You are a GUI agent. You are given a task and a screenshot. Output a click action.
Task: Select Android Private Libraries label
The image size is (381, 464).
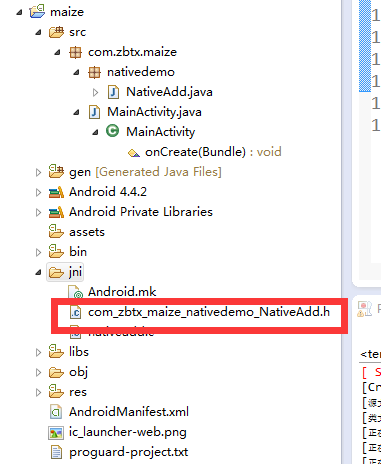coord(141,212)
